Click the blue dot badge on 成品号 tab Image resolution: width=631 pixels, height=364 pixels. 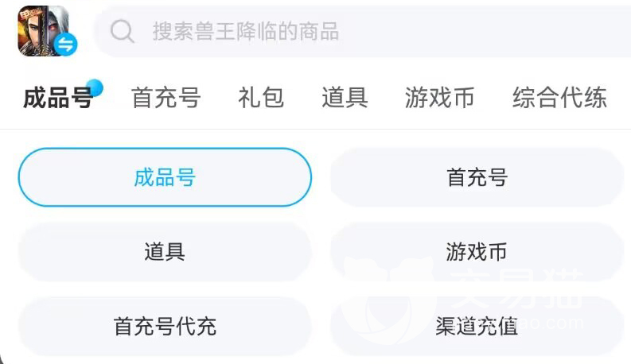[x=95, y=87]
